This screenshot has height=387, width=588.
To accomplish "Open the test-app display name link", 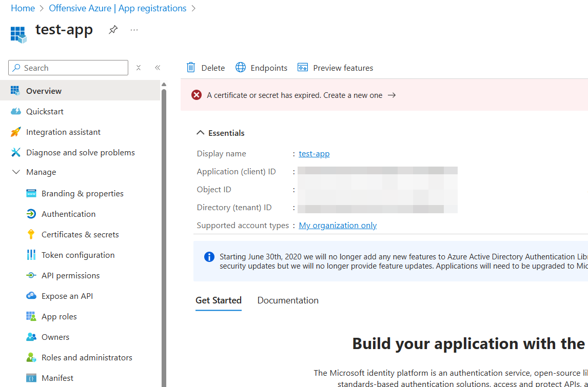I will click(x=314, y=154).
